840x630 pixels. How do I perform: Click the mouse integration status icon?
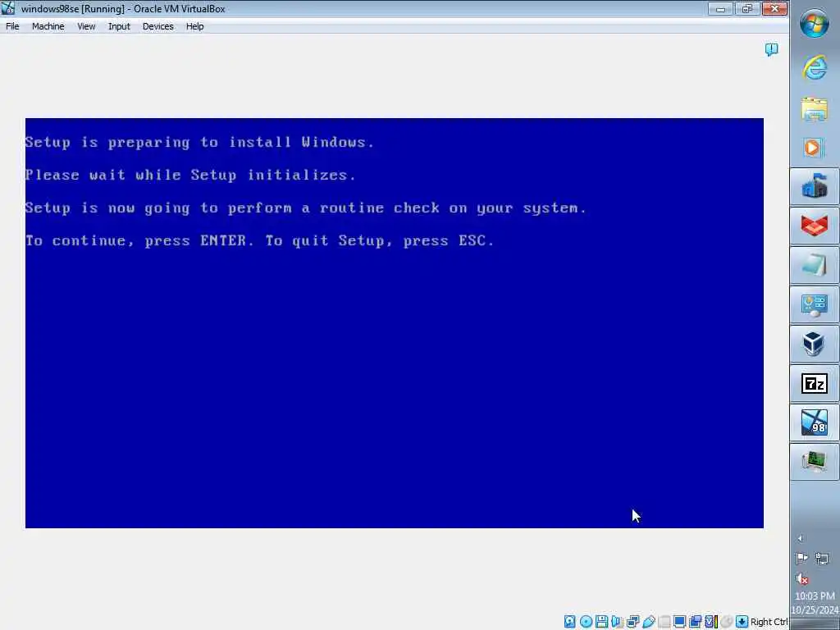pos(727,622)
